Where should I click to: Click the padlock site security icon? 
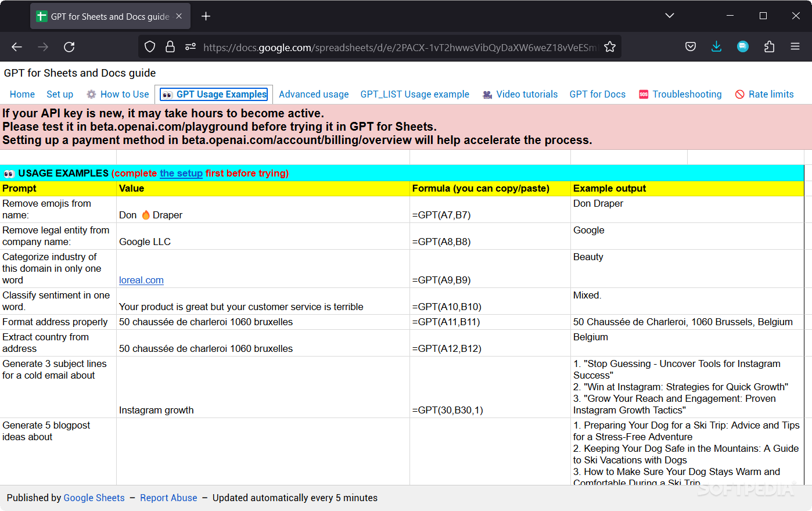coord(170,47)
